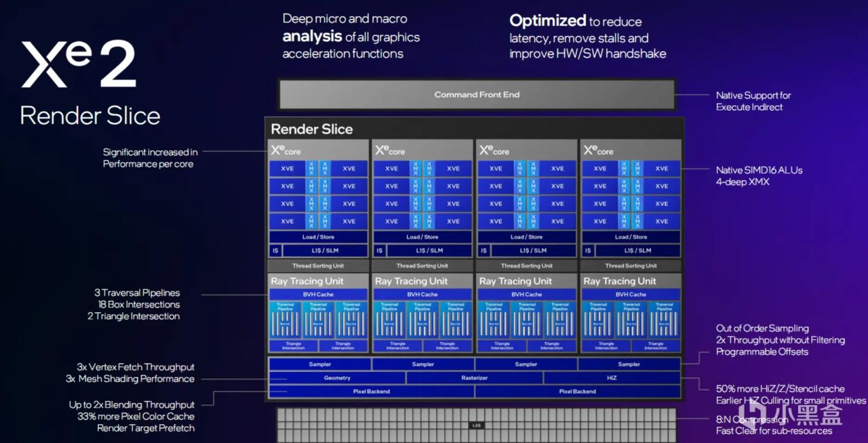The height and width of the screenshot is (443, 868).
Task: Click 'Programmable Offsets' text
Action: [x=762, y=352]
